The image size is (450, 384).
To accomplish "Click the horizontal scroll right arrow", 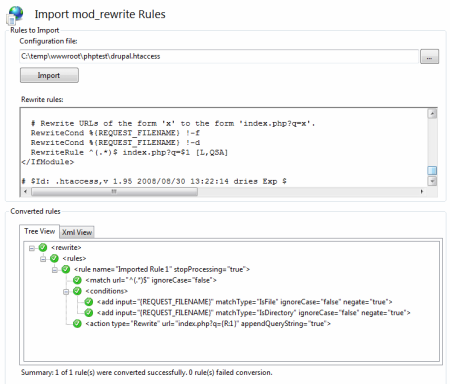I will pyautogui.click(x=422, y=192).
